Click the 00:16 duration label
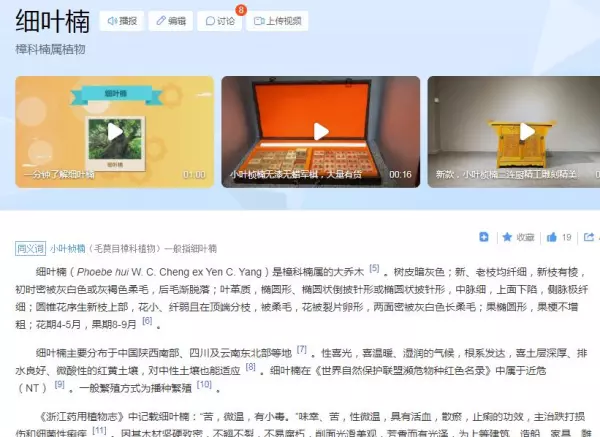Image resolution: width=600 pixels, height=437 pixels. click(400, 175)
